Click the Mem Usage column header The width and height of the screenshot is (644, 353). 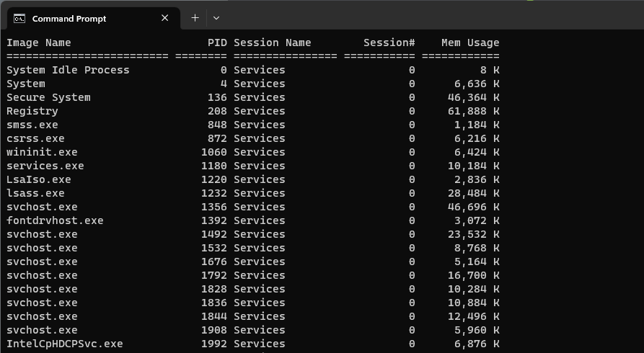(x=470, y=43)
